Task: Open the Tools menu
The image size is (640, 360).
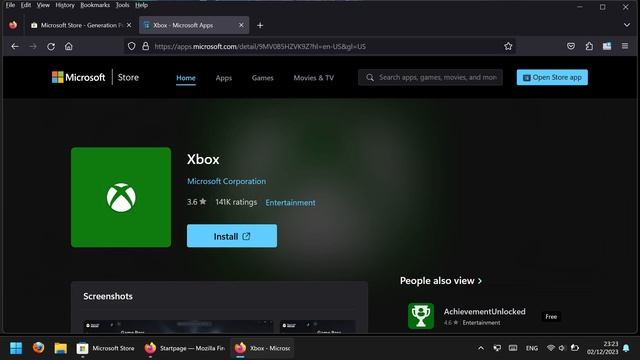Action: tap(122, 5)
